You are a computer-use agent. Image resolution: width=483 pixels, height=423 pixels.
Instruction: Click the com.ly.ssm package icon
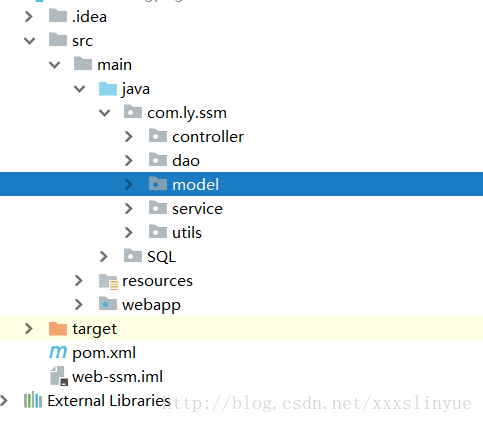(133, 112)
